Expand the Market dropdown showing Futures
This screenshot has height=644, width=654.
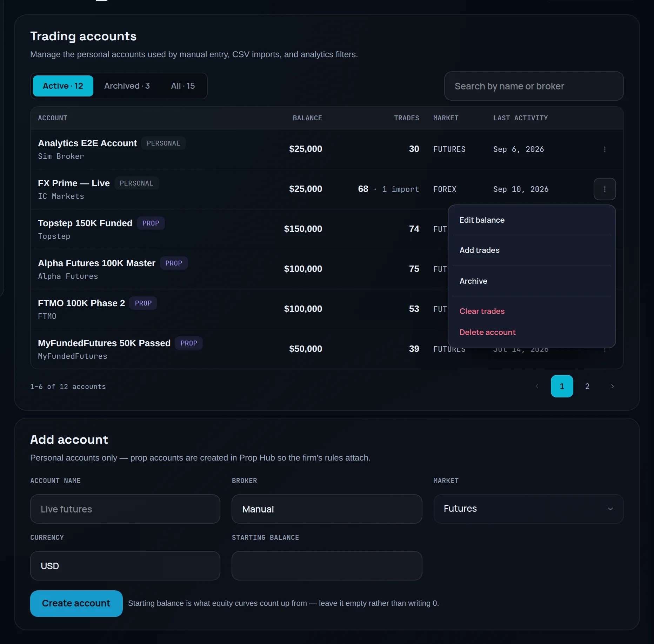pos(528,509)
